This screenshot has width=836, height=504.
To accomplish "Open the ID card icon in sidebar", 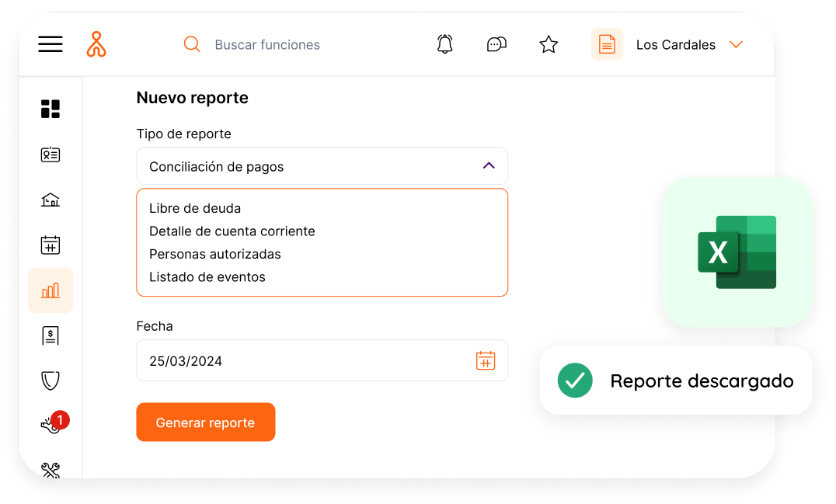I will click(x=51, y=155).
